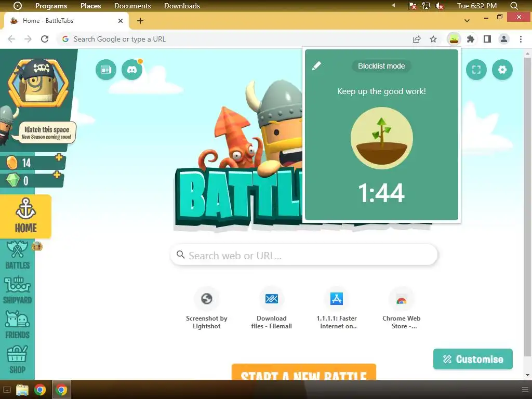Click Start a New Battle button
Image resolution: width=532 pixels, height=399 pixels.
pyautogui.click(x=303, y=372)
